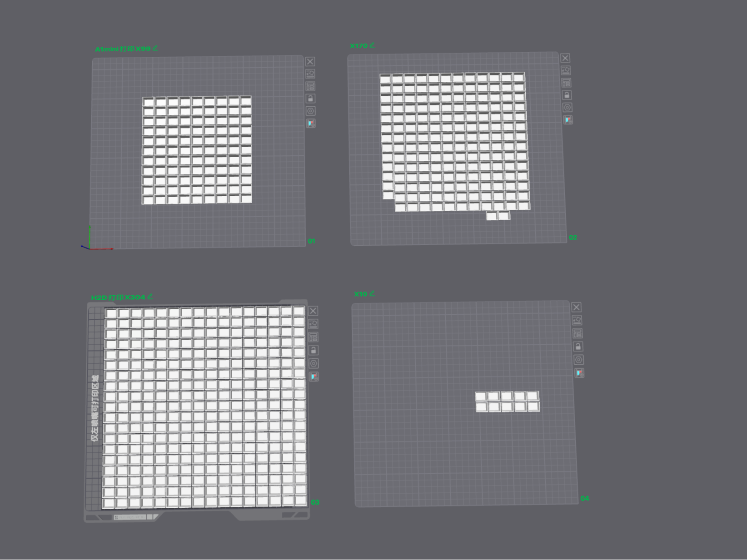
Task: Toggle the lock on H2D plate 03
Action: click(313, 350)
